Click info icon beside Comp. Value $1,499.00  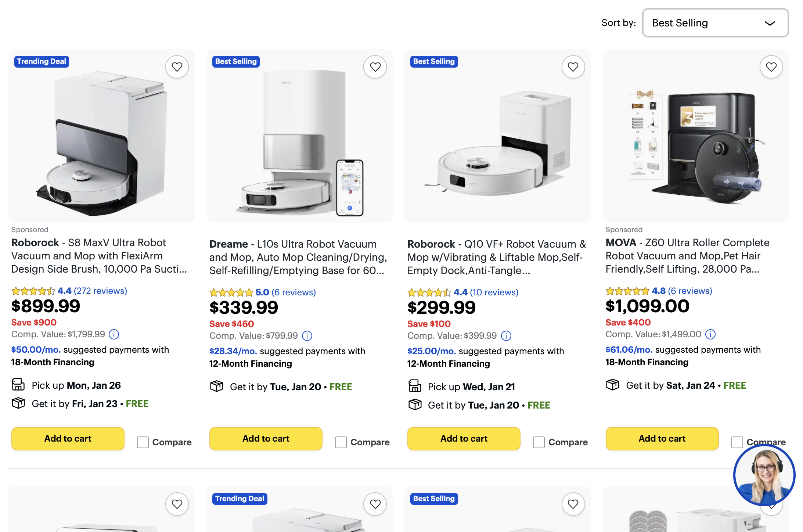(710, 334)
